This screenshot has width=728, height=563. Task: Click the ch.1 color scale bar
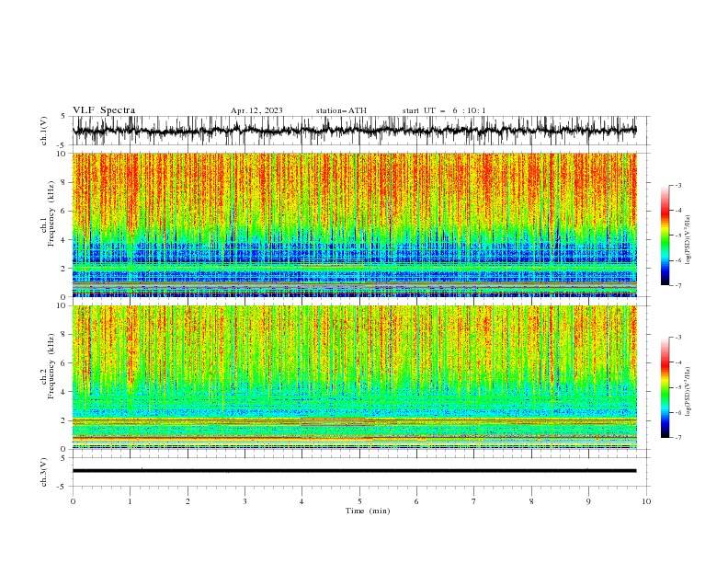point(665,236)
